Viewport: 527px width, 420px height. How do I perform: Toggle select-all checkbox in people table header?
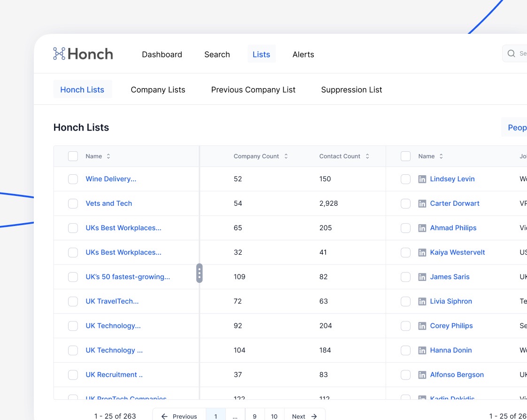(x=406, y=156)
